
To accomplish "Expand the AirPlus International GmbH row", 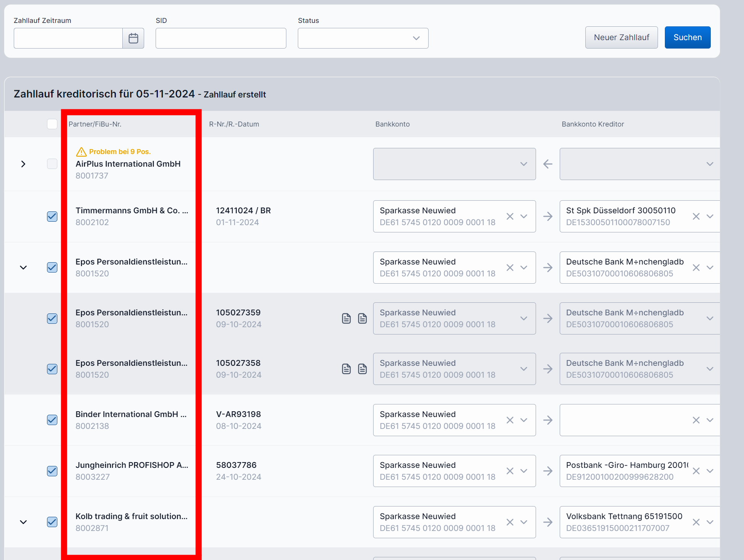I will [x=23, y=164].
